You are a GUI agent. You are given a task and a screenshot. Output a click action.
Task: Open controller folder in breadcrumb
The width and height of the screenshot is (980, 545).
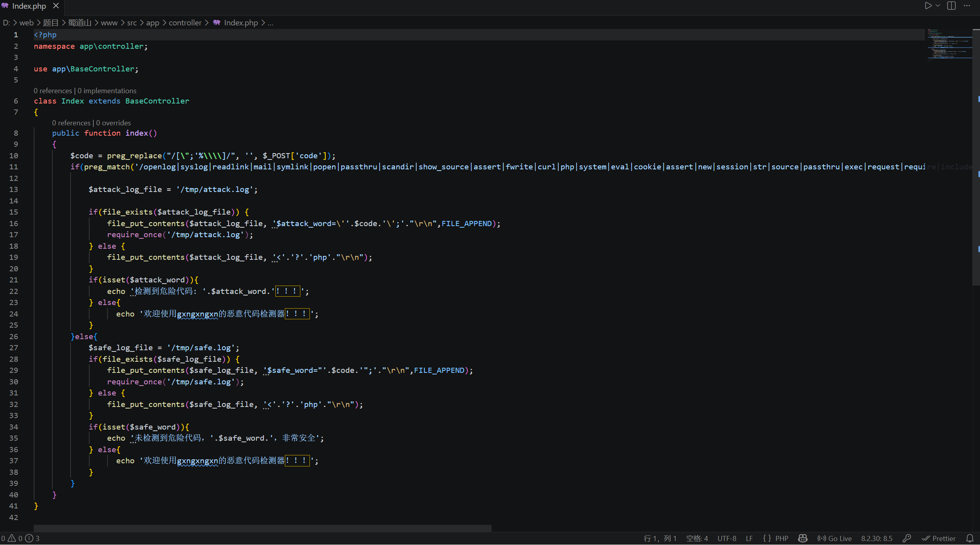pos(185,23)
